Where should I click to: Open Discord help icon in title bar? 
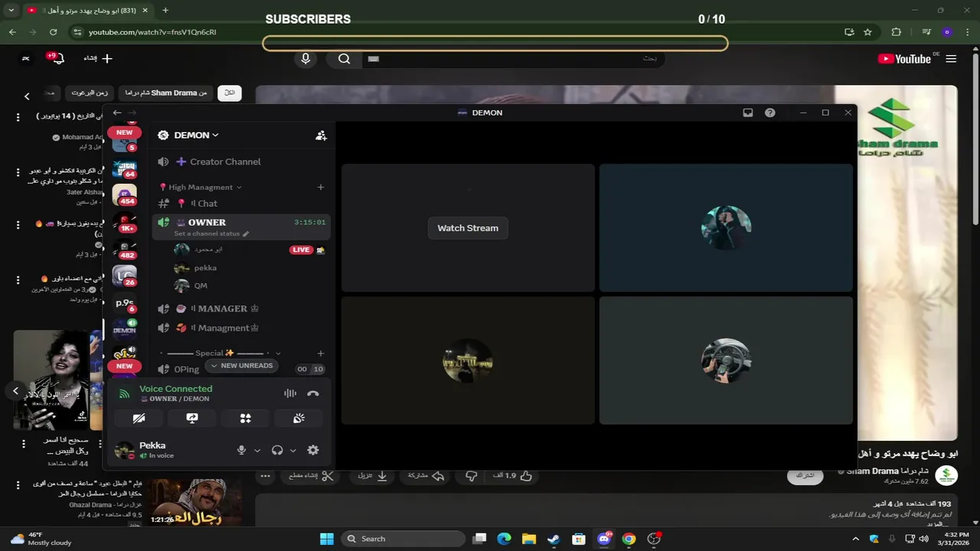[770, 112]
